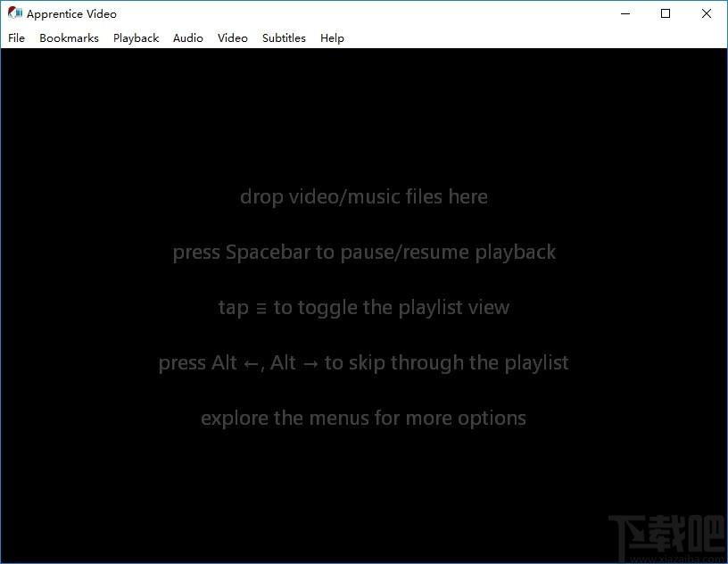Open the Help menu
The image size is (728, 564).
[332, 38]
